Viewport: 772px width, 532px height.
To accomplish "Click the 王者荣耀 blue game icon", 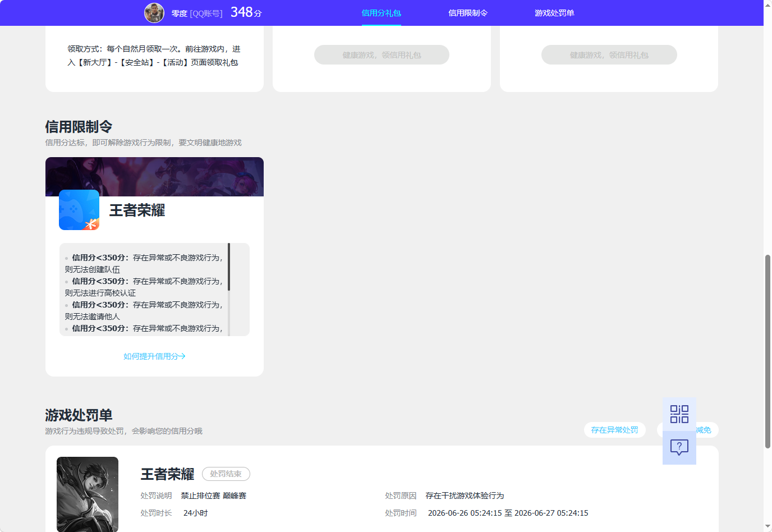I will coord(79,210).
